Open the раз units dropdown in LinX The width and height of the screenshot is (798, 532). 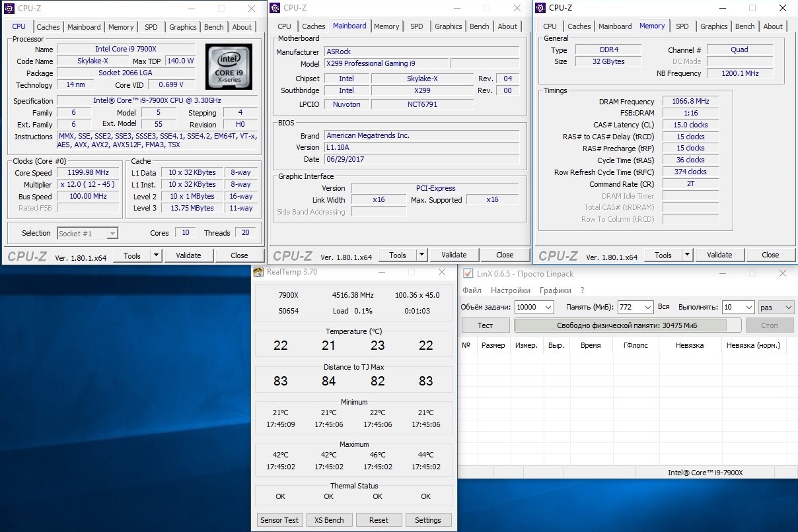(787, 308)
